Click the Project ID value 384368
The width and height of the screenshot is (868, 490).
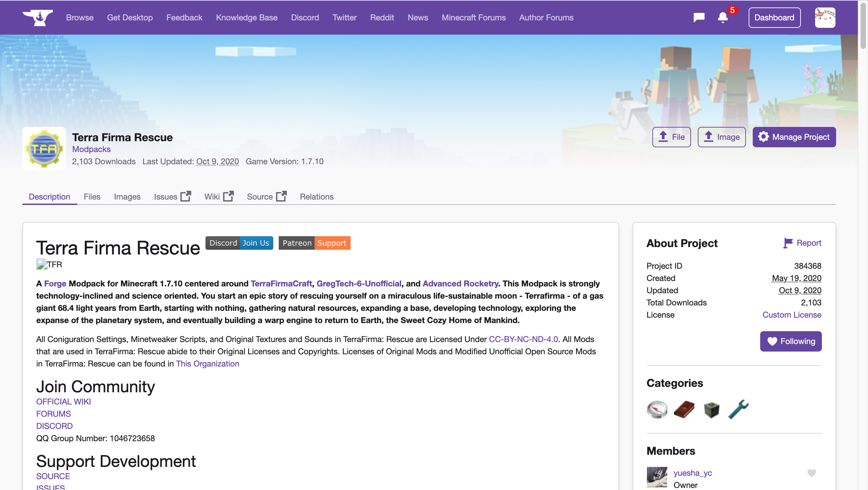[x=808, y=266]
